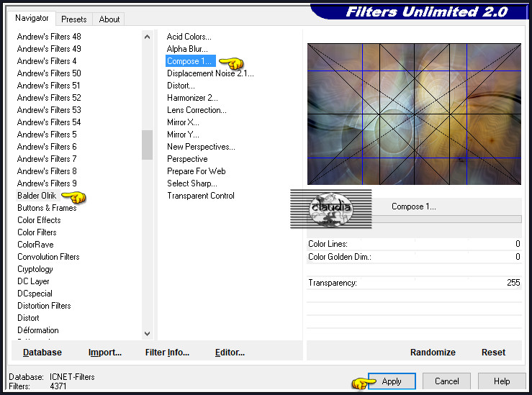The width and height of the screenshot is (532, 395).
Task: Choose Displacement Noise 2.1... filter
Action: click(x=210, y=73)
